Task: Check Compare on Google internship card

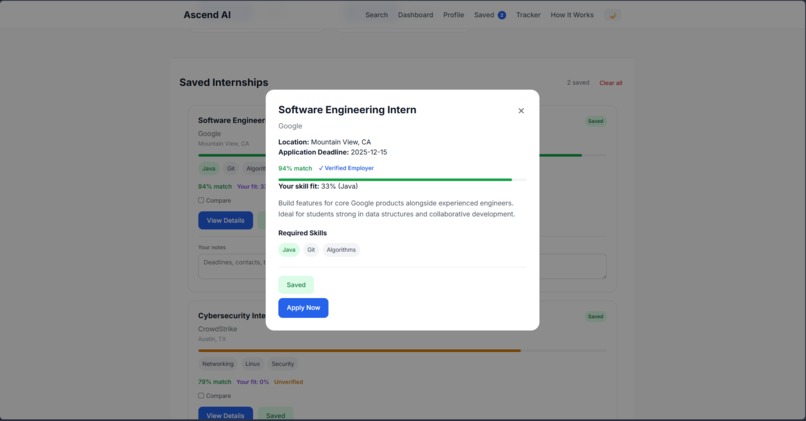Action: [x=201, y=200]
